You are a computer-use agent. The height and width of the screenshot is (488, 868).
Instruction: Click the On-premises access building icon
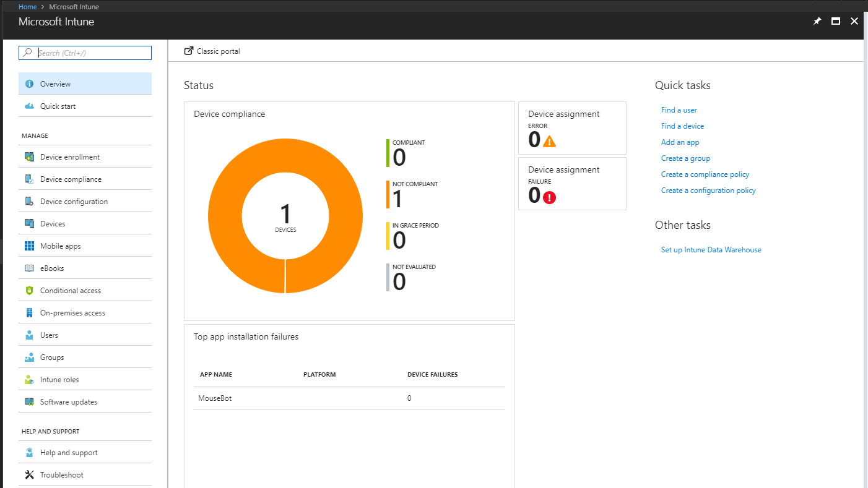(29, 313)
